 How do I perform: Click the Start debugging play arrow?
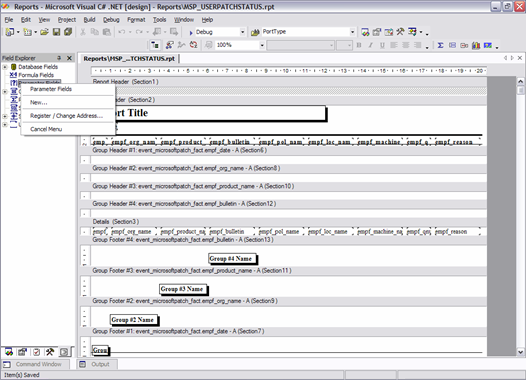point(191,33)
